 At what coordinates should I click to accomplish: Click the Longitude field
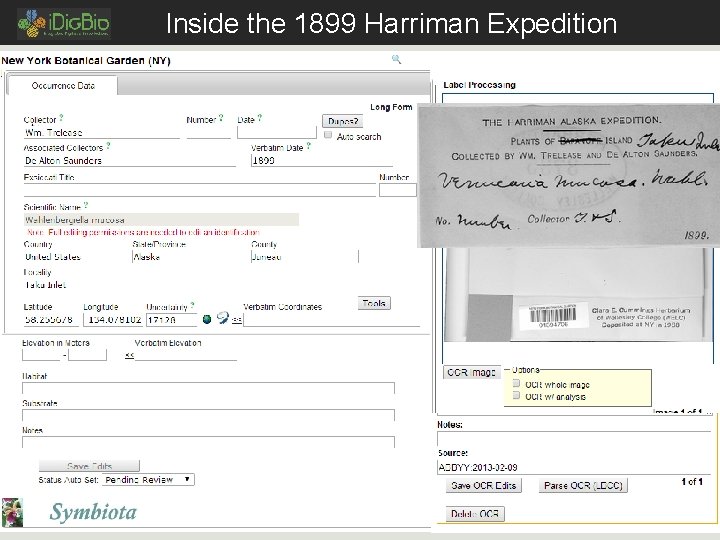pos(113,320)
